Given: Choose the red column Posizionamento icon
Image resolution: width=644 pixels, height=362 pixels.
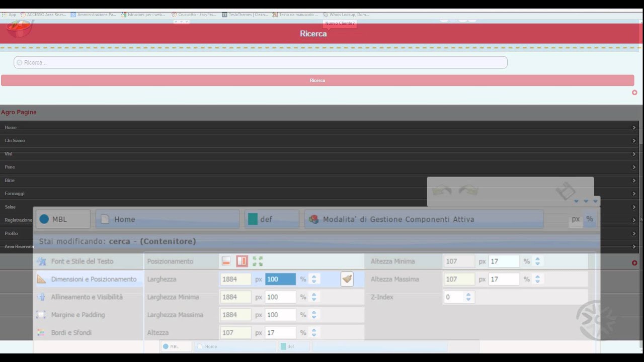Looking at the screenshot, I should click(x=242, y=261).
